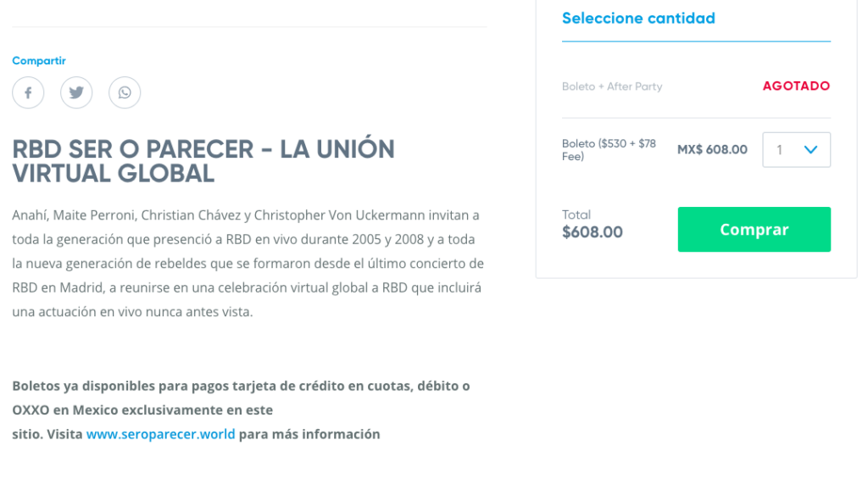Click the description paragraph starting with Anahí

[248, 264]
